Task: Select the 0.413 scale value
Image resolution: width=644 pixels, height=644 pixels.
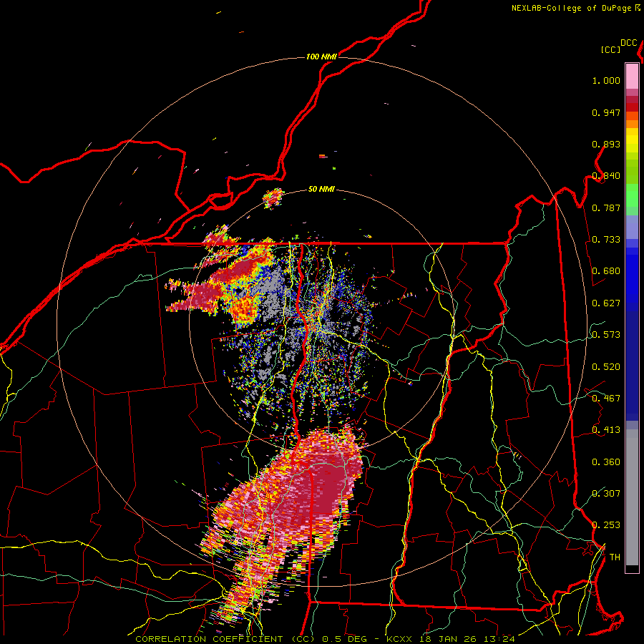Action: pos(606,430)
